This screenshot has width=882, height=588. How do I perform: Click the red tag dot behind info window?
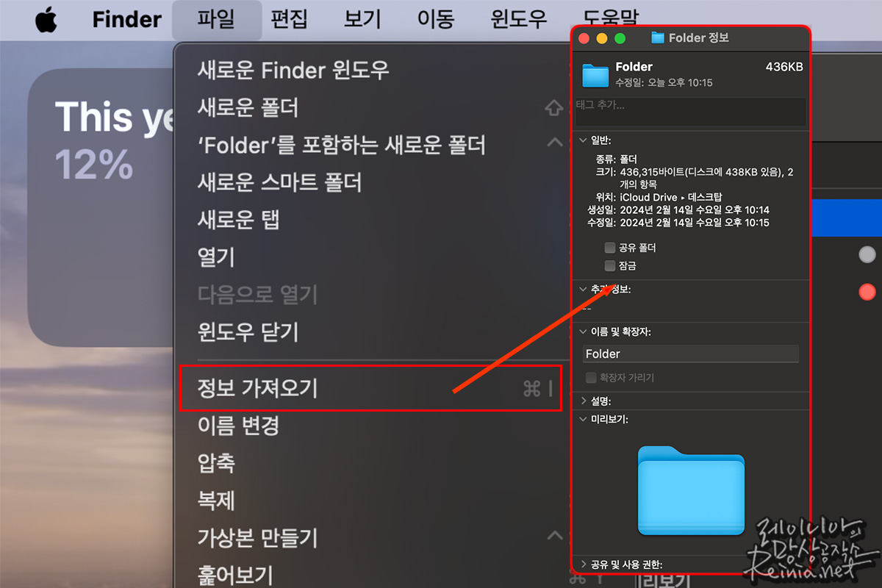[x=867, y=292]
